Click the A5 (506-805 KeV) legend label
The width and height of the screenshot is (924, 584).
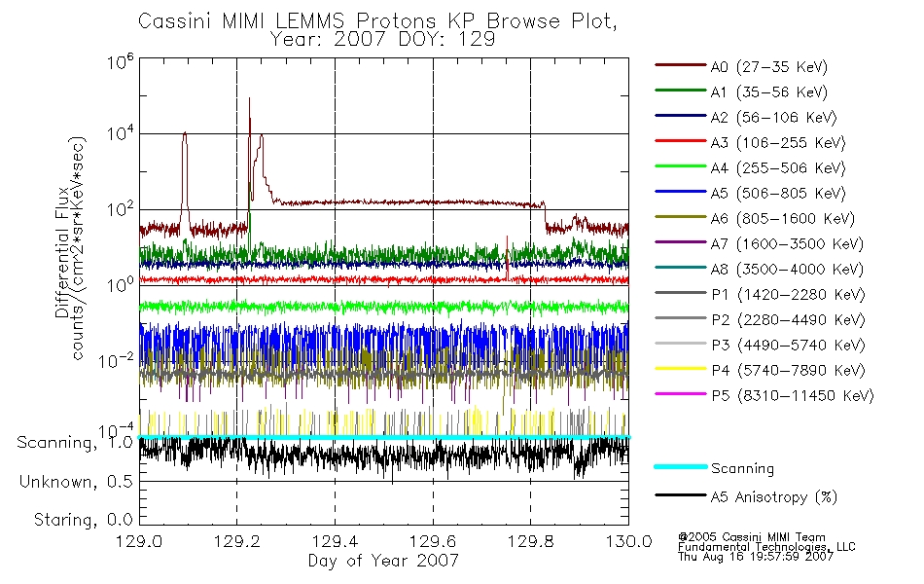pos(778,194)
